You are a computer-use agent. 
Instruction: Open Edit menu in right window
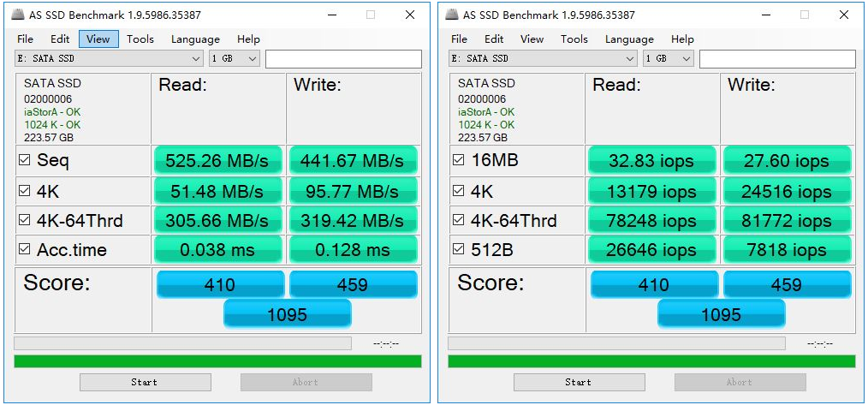pos(494,39)
